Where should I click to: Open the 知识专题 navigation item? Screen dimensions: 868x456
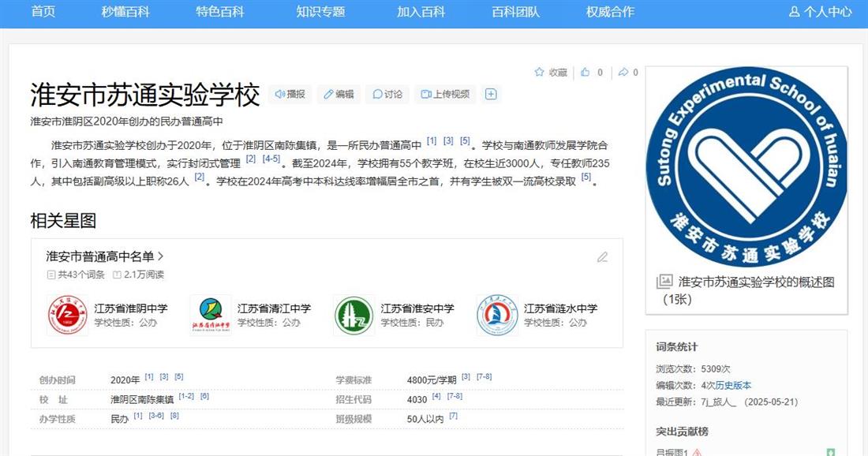click(320, 12)
